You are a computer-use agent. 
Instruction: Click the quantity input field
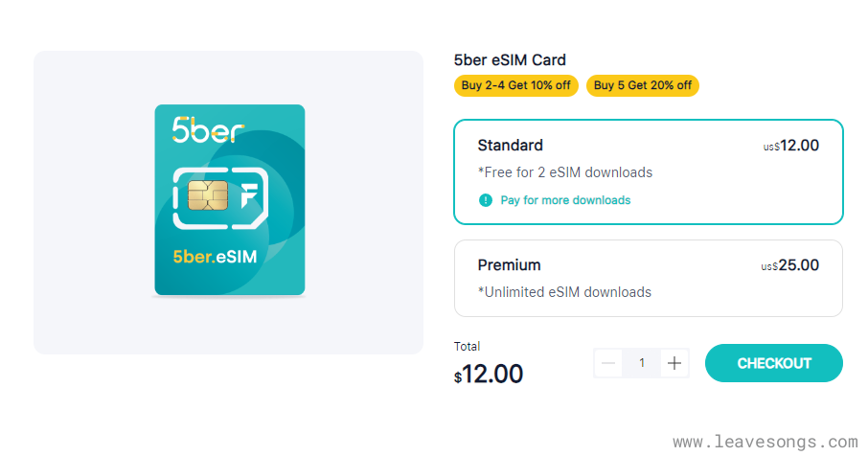[x=642, y=363]
